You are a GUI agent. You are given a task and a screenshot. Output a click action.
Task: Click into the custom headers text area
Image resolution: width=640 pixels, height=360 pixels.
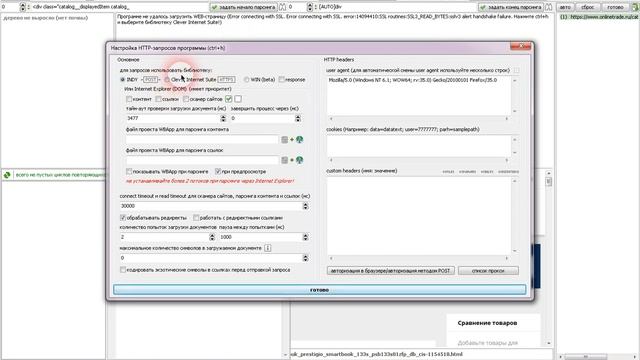(419, 216)
